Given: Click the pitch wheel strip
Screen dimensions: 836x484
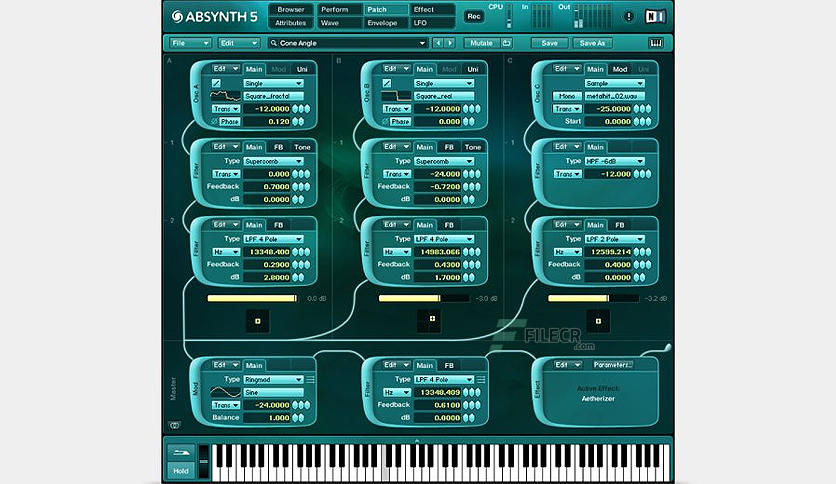Looking at the screenshot, I should (x=204, y=461).
